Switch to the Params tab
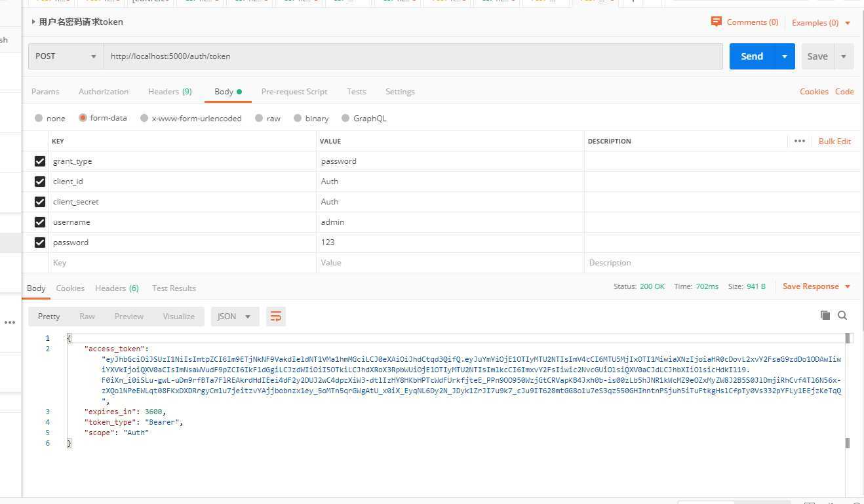 click(x=45, y=92)
